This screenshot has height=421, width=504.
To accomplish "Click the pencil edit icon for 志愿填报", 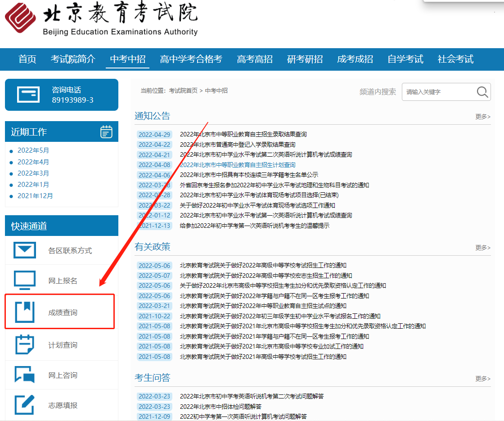I will click(x=25, y=405).
